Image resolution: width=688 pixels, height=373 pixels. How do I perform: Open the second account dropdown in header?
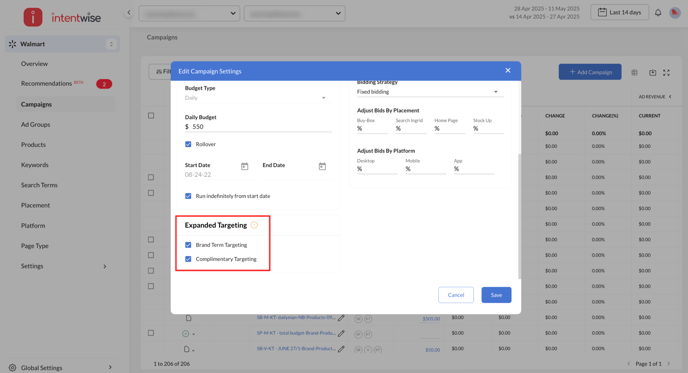(x=294, y=13)
